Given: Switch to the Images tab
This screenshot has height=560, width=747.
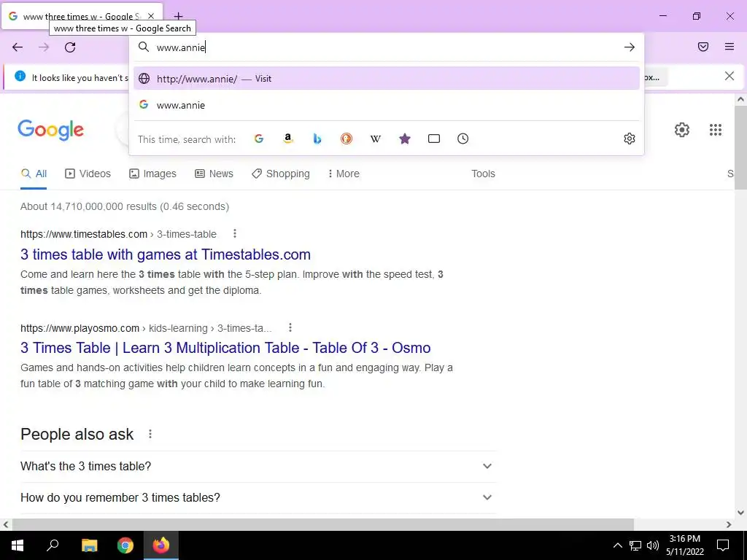Looking at the screenshot, I should [x=153, y=174].
